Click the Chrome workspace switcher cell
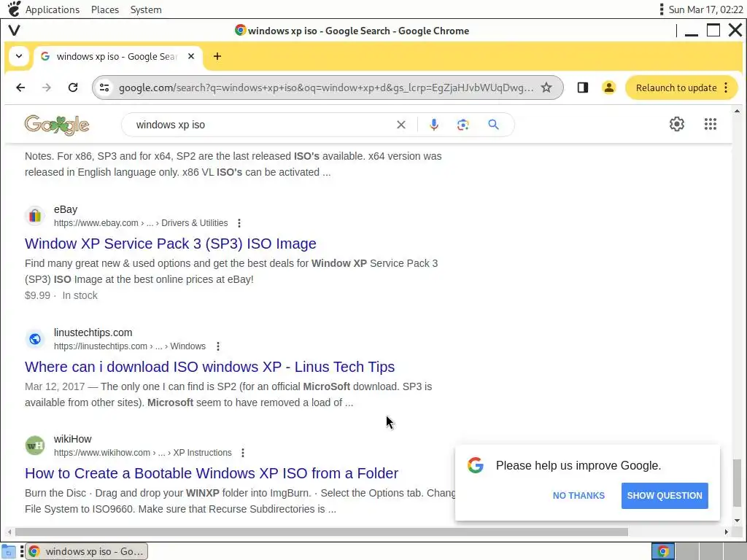Screen dimensions: 747x560 pos(663,551)
